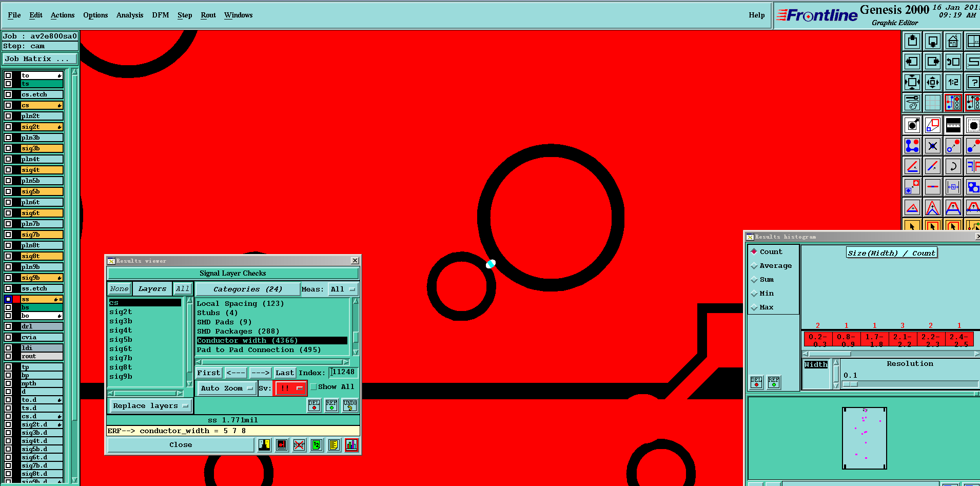Click the grid display icon
980x486 pixels.
(x=932, y=102)
